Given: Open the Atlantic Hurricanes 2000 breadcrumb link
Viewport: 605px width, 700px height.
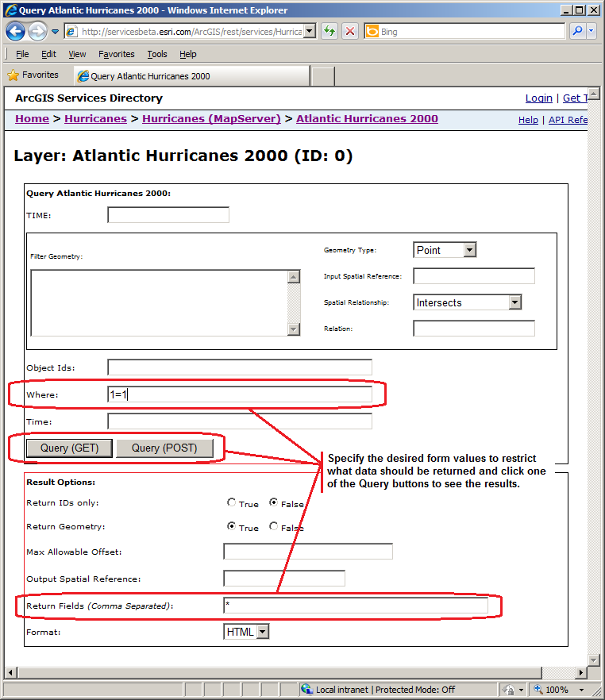Looking at the screenshot, I should (x=367, y=119).
